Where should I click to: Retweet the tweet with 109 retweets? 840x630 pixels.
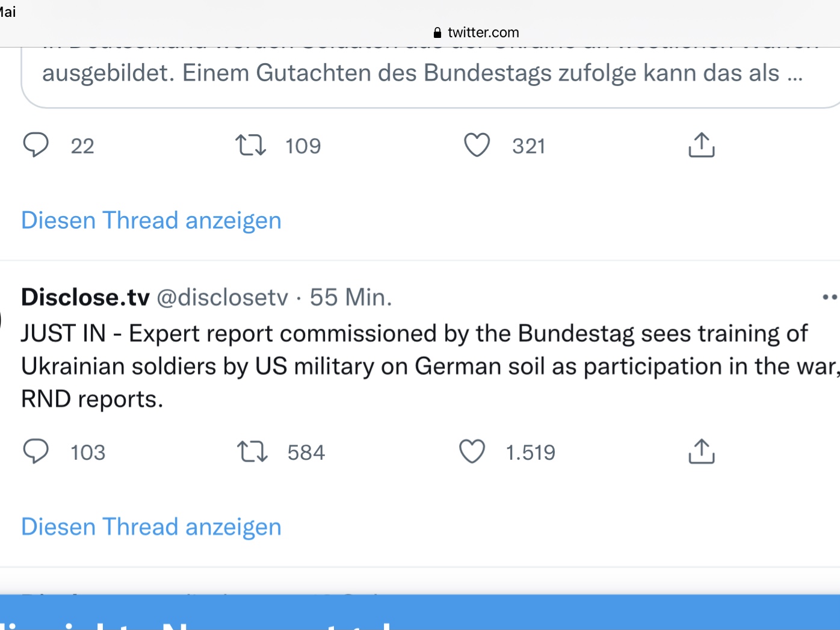click(250, 145)
